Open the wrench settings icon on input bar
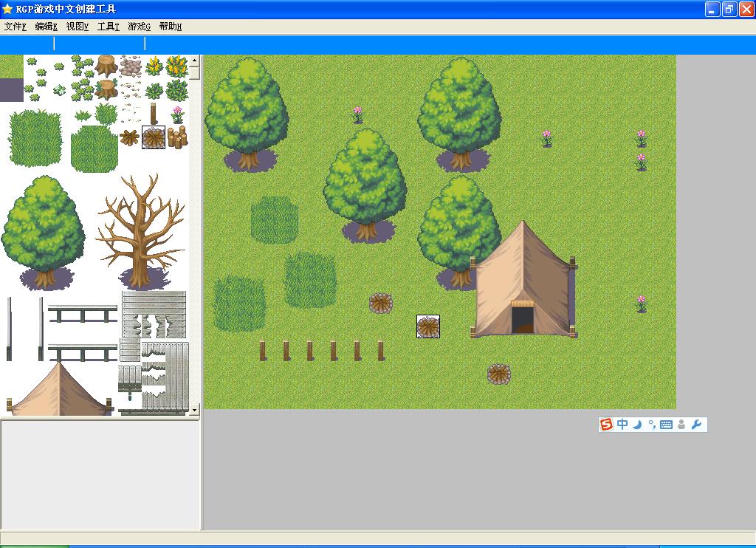 pos(696,425)
